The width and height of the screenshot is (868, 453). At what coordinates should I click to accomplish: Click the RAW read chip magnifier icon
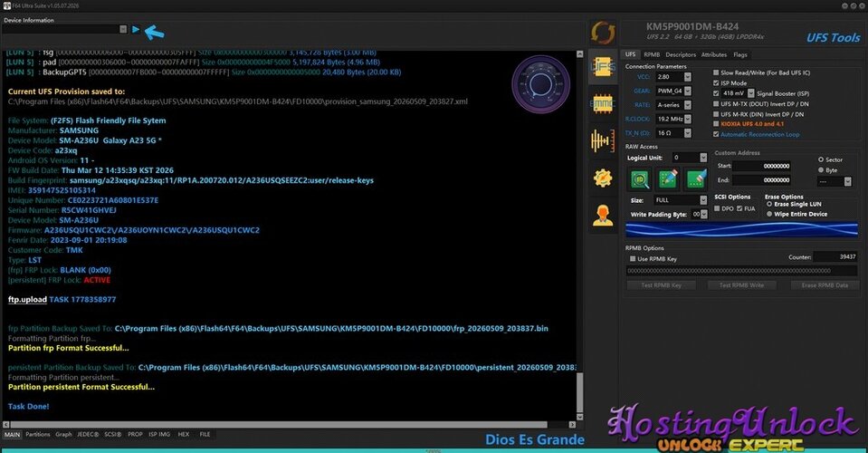[640, 178]
